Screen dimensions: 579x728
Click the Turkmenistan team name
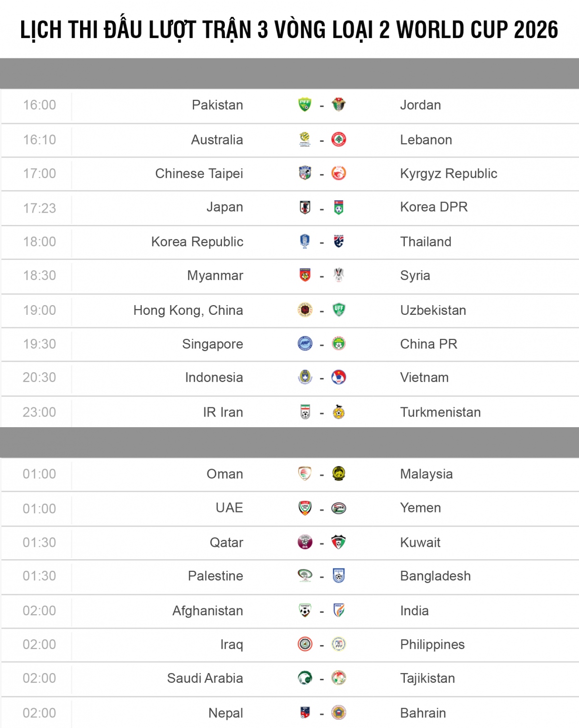440,412
